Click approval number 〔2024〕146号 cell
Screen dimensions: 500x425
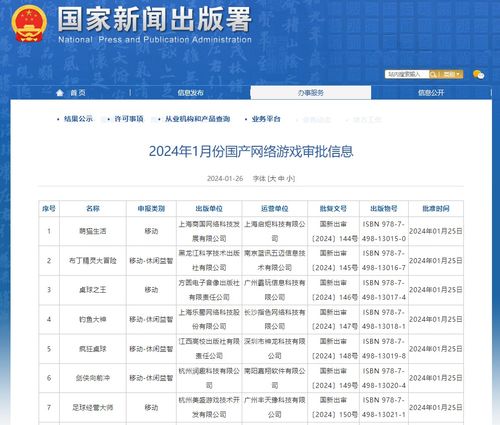333,290
